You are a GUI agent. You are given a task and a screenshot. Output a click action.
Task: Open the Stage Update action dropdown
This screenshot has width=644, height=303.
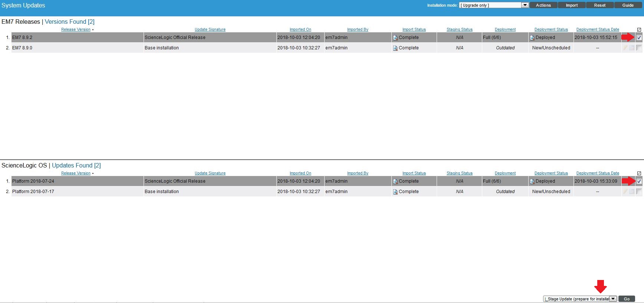point(580,299)
